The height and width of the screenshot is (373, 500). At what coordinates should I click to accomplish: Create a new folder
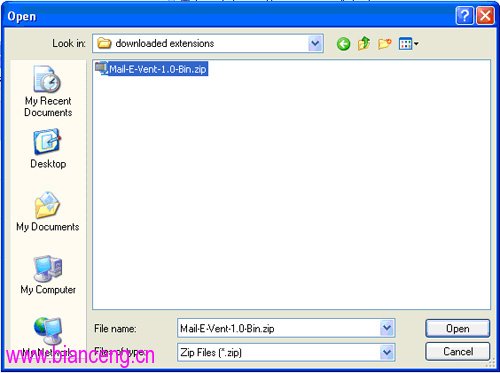(384, 44)
